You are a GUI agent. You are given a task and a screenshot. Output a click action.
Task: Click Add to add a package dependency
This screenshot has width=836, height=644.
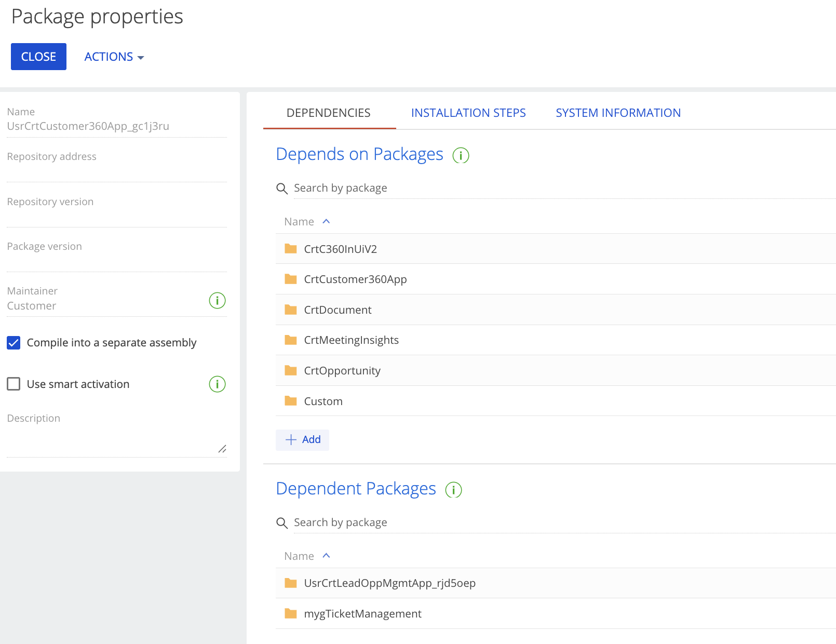303,440
